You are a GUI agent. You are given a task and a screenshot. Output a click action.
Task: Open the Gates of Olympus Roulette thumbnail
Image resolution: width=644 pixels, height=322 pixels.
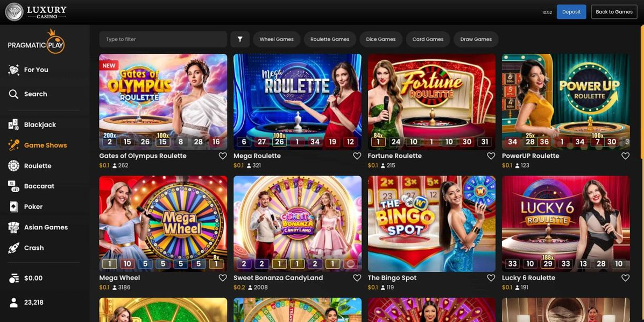point(163,102)
